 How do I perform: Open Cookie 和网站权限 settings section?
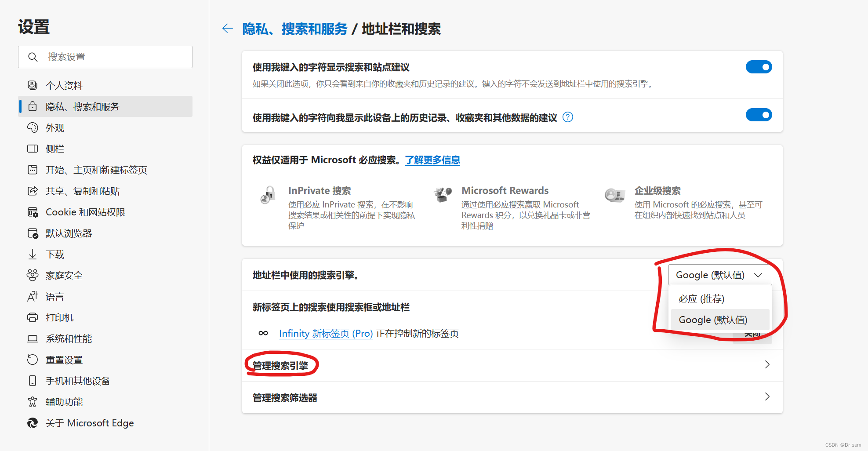coord(105,212)
